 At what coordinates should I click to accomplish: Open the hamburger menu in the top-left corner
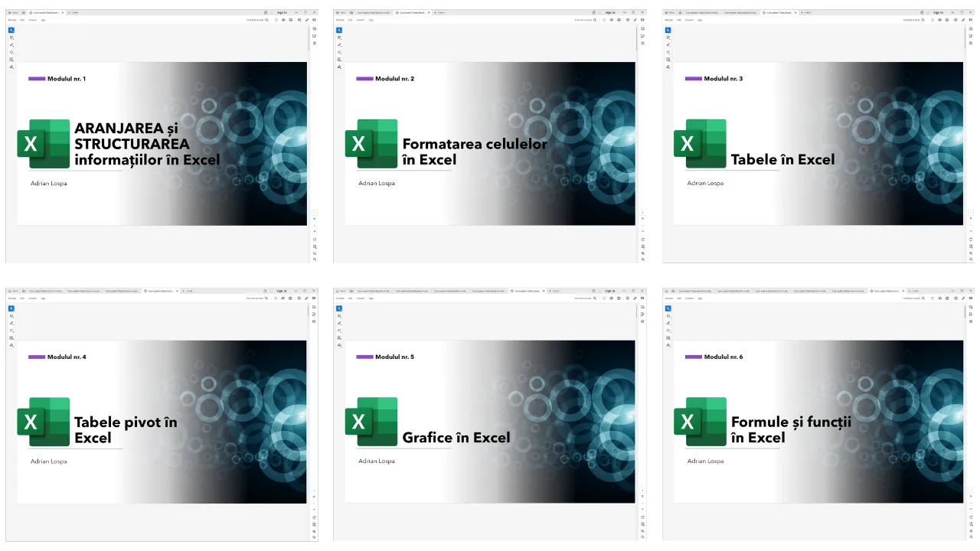click(x=9, y=12)
